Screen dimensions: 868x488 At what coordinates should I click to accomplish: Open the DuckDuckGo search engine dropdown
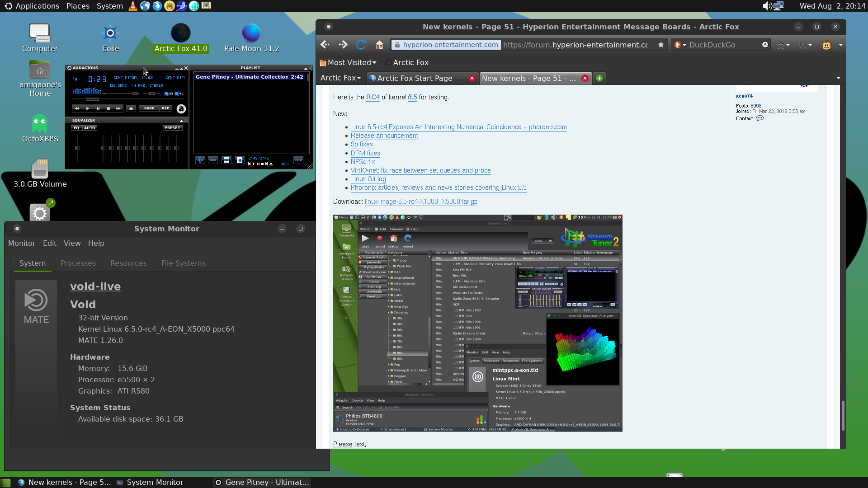pos(680,45)
